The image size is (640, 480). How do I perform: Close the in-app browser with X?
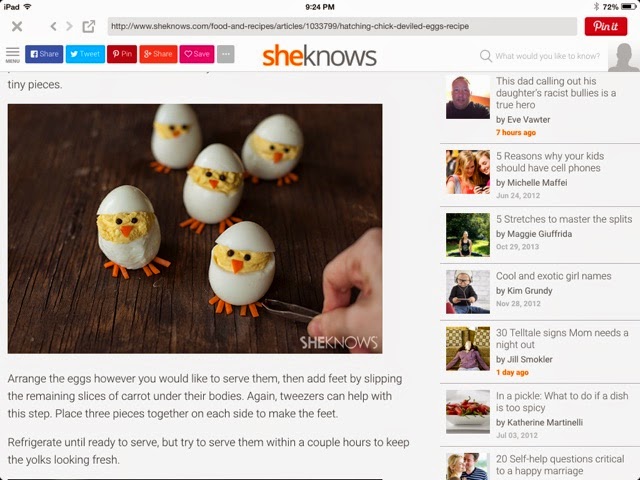click(x=17, y=27)
